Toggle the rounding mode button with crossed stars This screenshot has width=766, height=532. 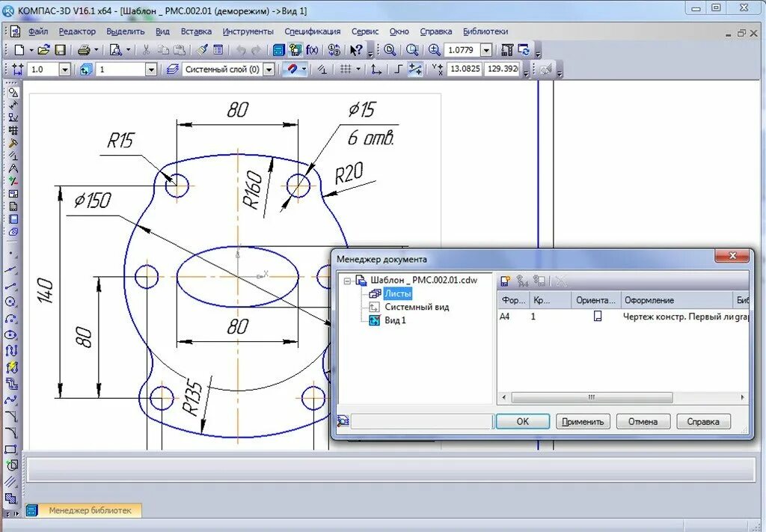pyautogui.click(x=415, y=70)
